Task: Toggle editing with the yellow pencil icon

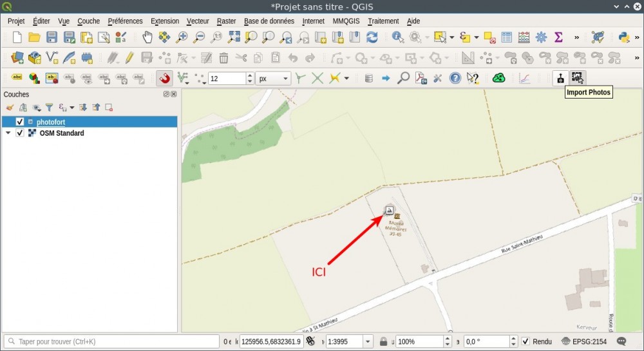Action: (129, 57)
